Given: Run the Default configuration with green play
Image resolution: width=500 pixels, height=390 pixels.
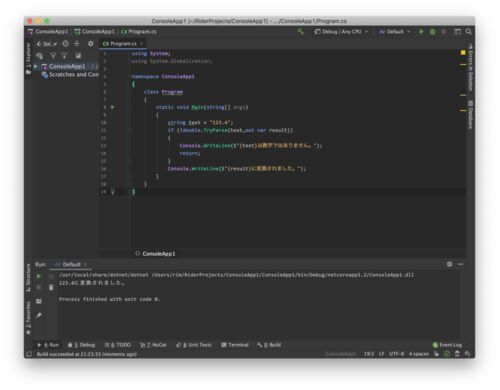Looking at the screenshot, I should click(421, 32).
